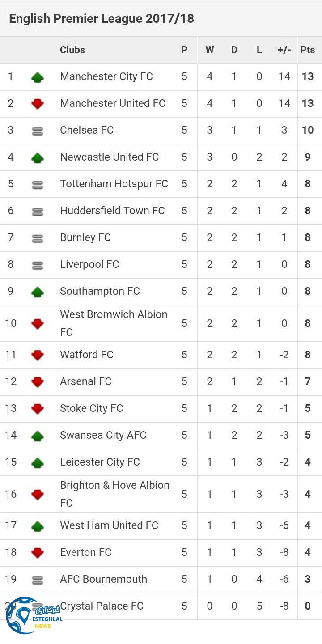Click Arsenal's red down arrow icon
Viewport: 322px width, 644px height.
pos(38,382)
